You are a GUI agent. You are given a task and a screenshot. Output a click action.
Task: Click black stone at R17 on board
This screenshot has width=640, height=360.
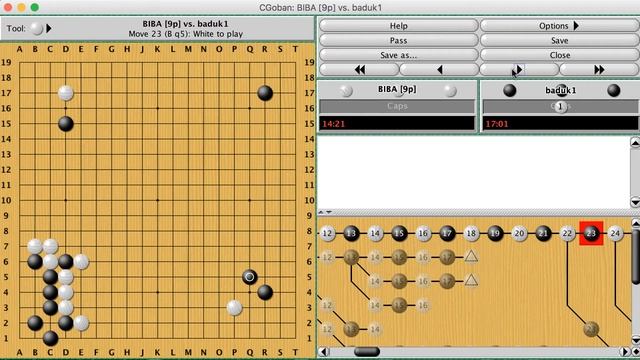click(265, 93)
